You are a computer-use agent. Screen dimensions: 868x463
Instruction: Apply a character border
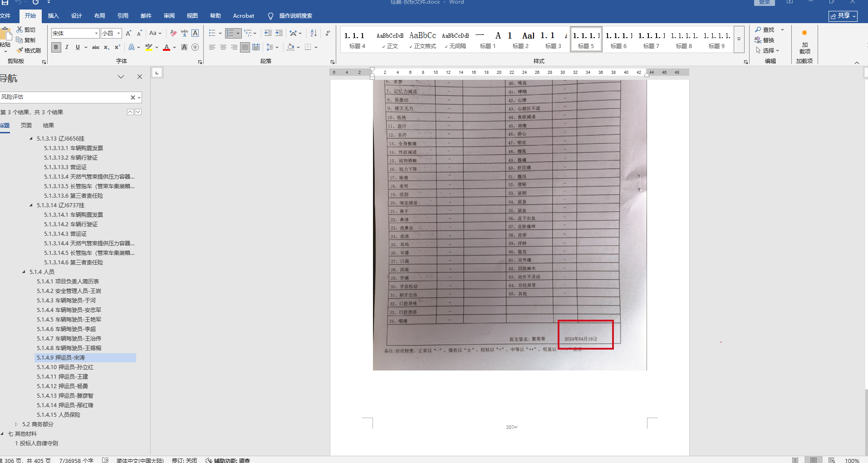point(195,33)
